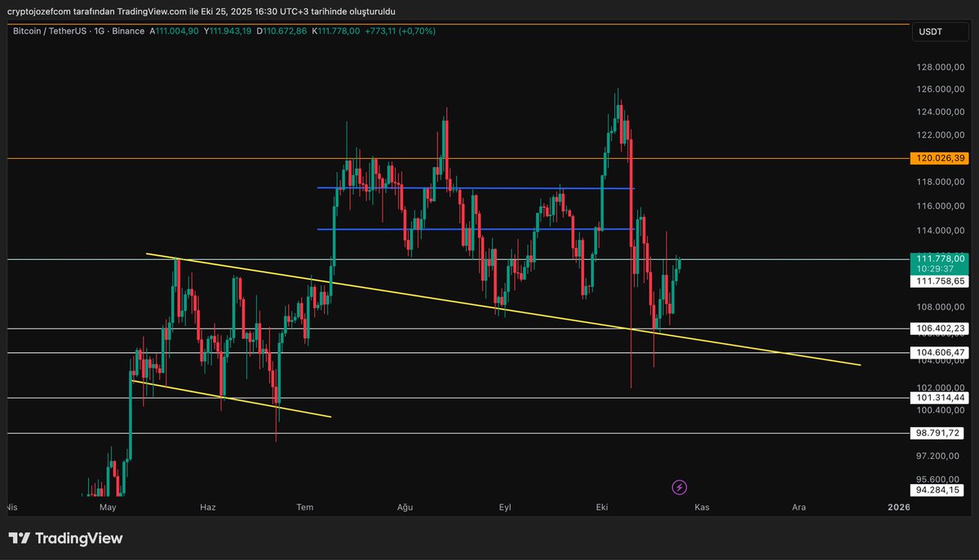This screenshot has height=560, width=979.
Task: Click the high value Y111.943,19
Action: [x=228, y=31]
